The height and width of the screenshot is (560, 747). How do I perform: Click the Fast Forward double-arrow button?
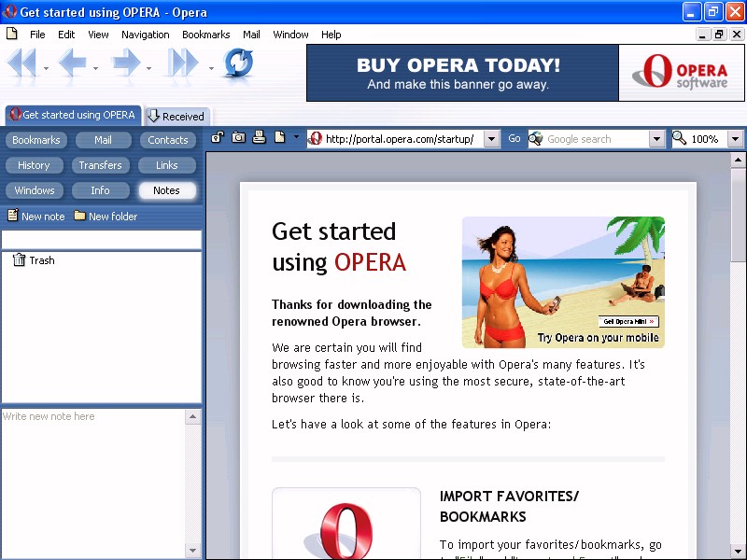click(x=183, y=63)
